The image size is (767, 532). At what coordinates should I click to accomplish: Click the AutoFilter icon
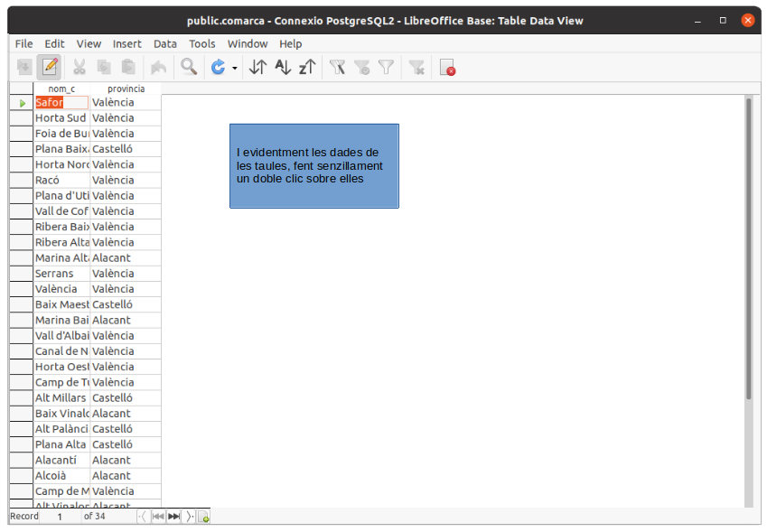pos(338,67)
